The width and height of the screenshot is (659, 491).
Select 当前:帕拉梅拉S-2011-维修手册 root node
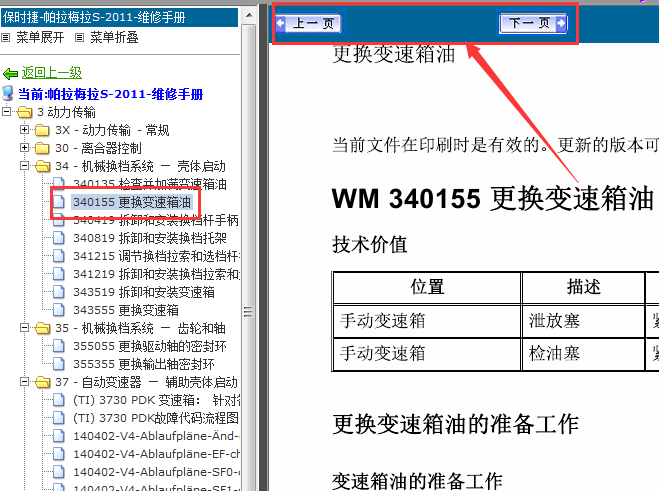click(x=111, y=94)
